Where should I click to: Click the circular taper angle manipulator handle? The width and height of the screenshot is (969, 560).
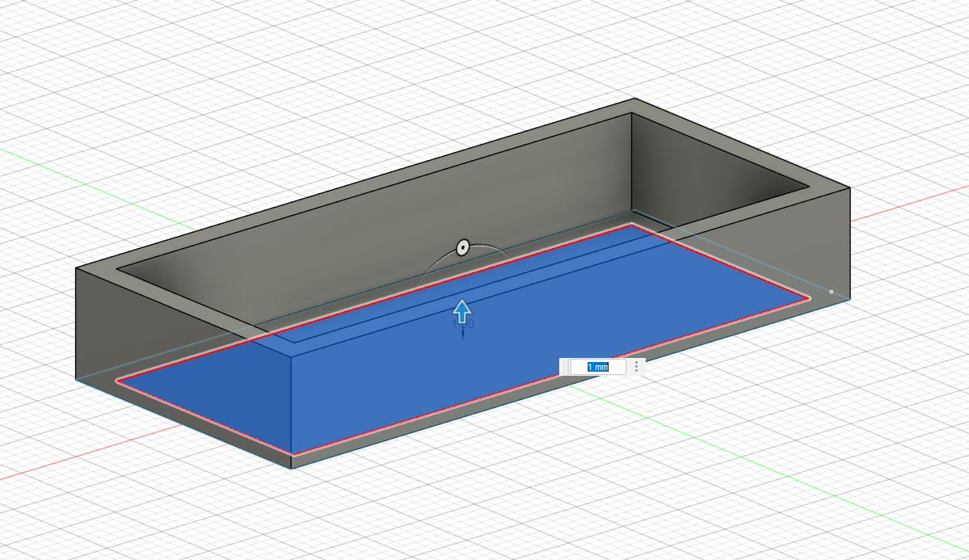463,248
